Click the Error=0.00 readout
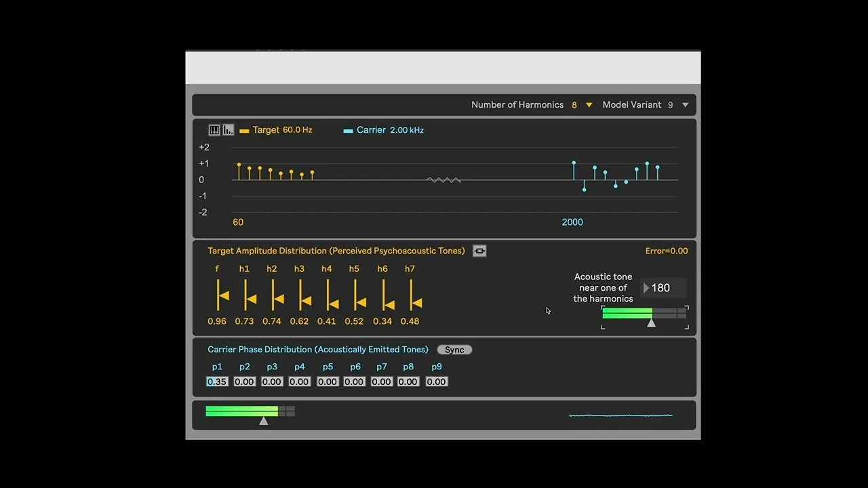 667,251
